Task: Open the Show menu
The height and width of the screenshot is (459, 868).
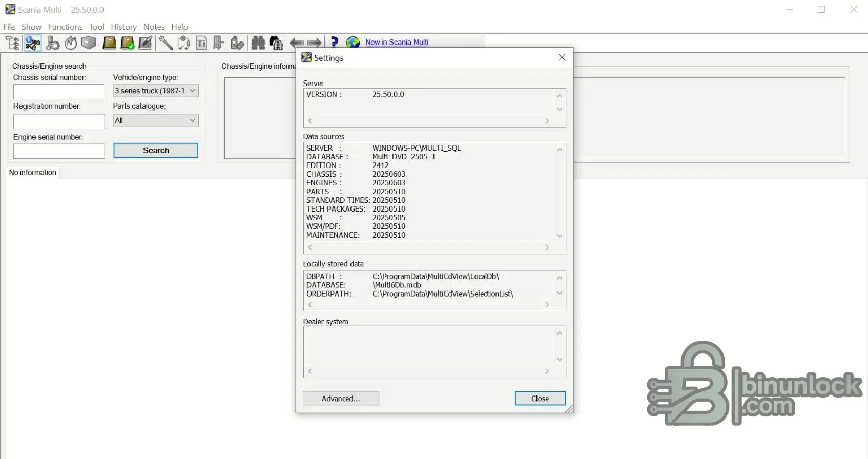Action: click(31, 27)
